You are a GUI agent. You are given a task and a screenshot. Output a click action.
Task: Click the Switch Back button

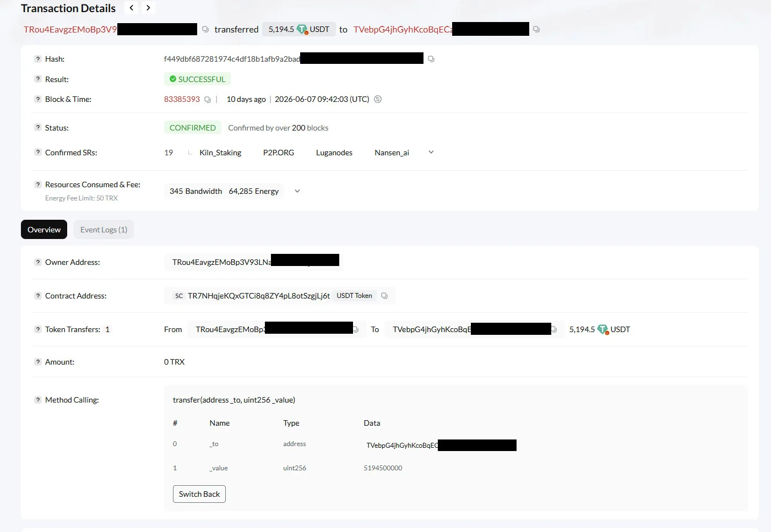[199, 494]
